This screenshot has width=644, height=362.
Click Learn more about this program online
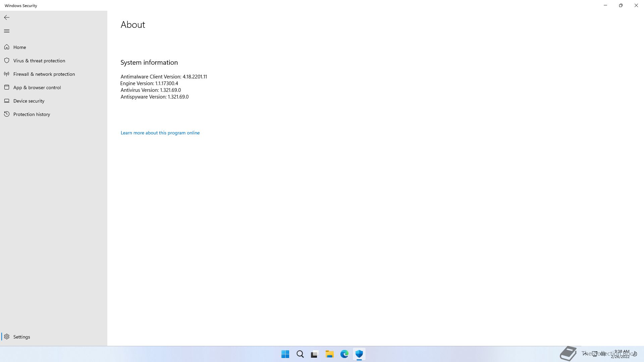160,133
